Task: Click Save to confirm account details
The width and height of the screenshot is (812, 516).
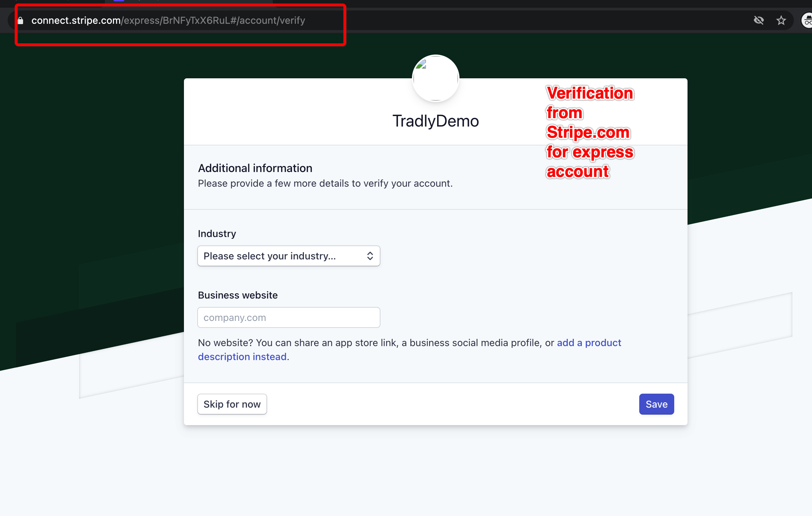Action: click(x=656, y=403)
